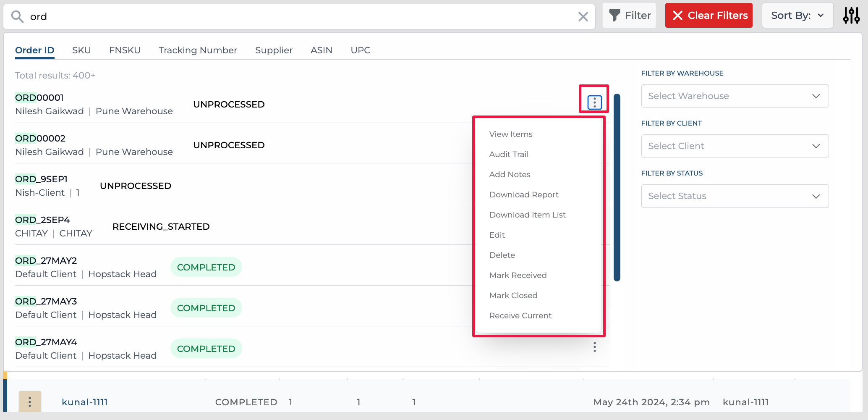The width and height of the screenshot is (868, 420).
Task: Click the Filter funnel button
Action: 629,16
